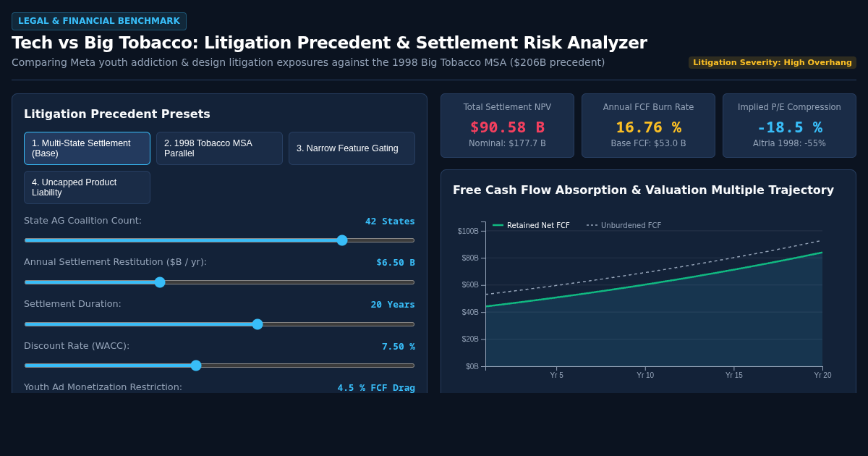
Task: Click the 'Annual Settlement Restitution ($B / yr):' label
Action: coord(115,262)
